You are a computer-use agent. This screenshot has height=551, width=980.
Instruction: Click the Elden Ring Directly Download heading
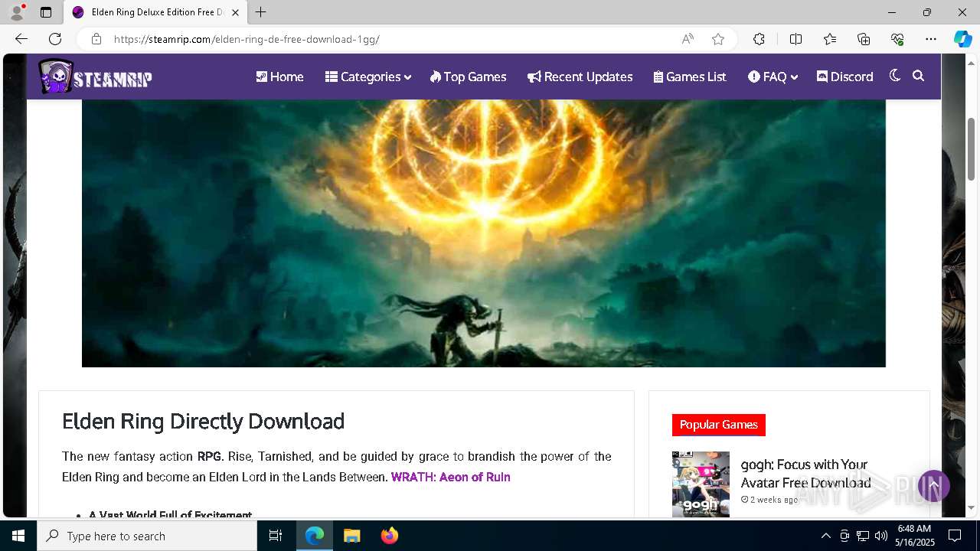[x=203, y=422]
